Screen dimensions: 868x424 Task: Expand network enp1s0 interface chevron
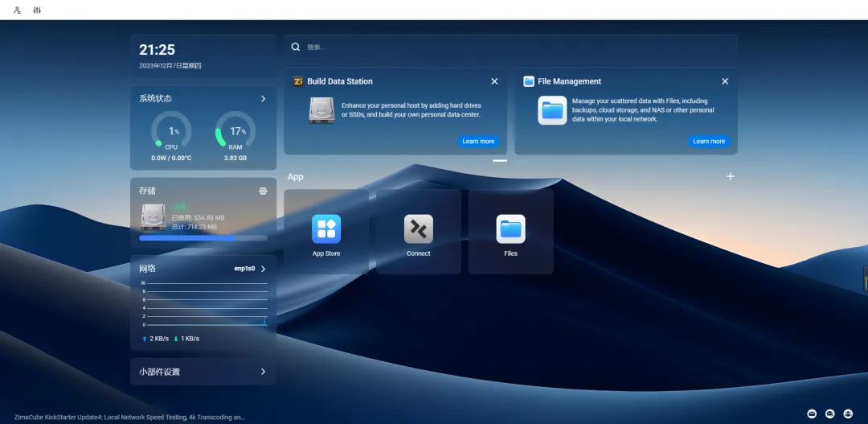pos(263,269)
